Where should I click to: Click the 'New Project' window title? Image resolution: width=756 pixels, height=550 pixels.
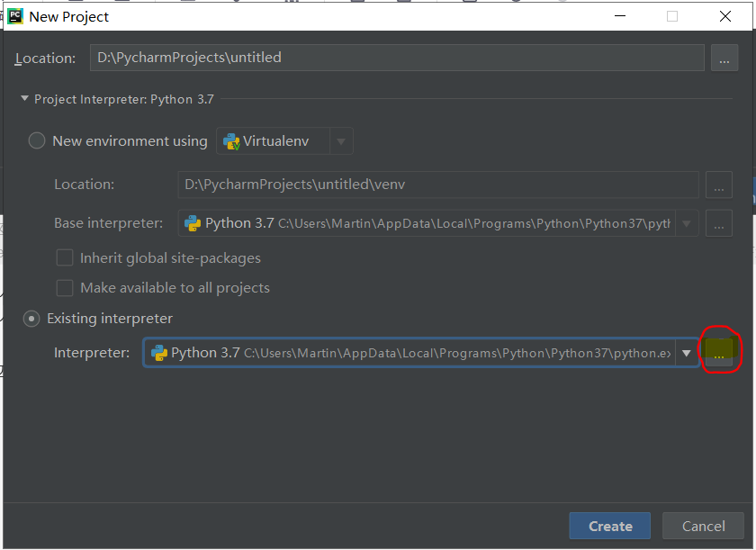pos(69,17)
